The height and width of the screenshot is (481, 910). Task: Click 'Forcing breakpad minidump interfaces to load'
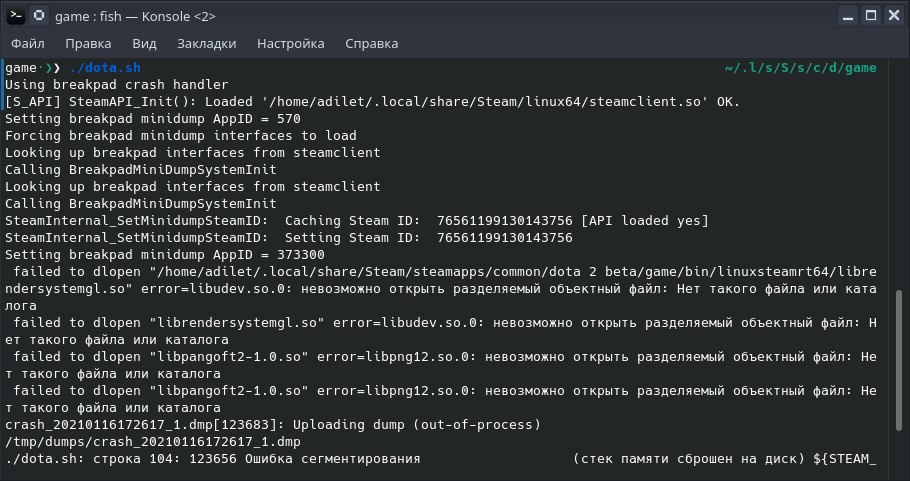pyautogui.click(x=181, y=136)
